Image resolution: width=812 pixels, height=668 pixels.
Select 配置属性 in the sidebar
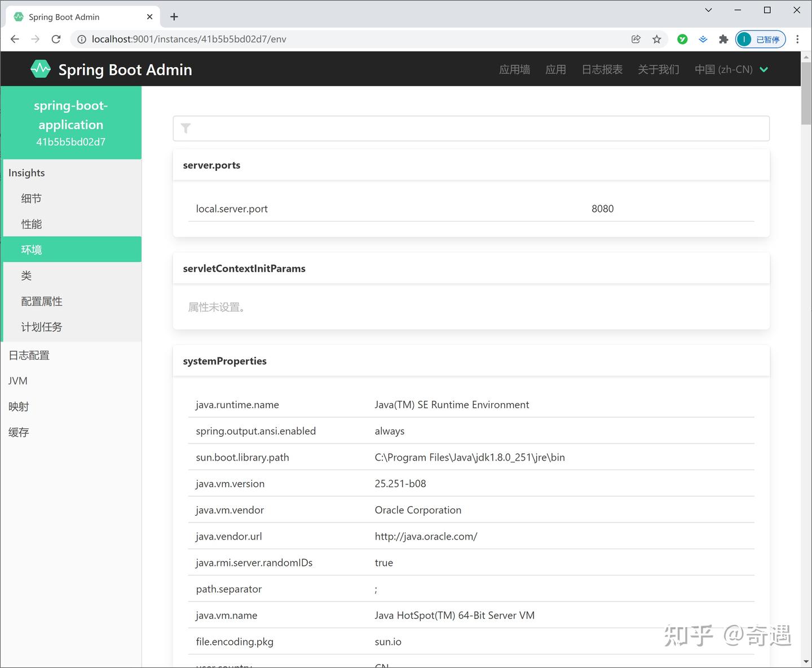coord(42,301)
